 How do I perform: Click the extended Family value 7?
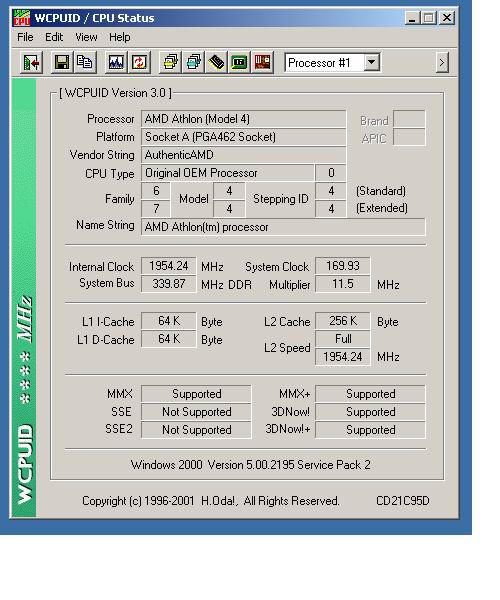tap(156, 209)
